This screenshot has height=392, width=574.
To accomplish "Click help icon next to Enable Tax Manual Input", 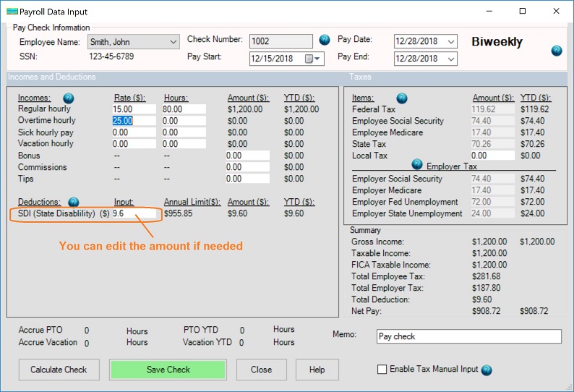I will [486, 370].
